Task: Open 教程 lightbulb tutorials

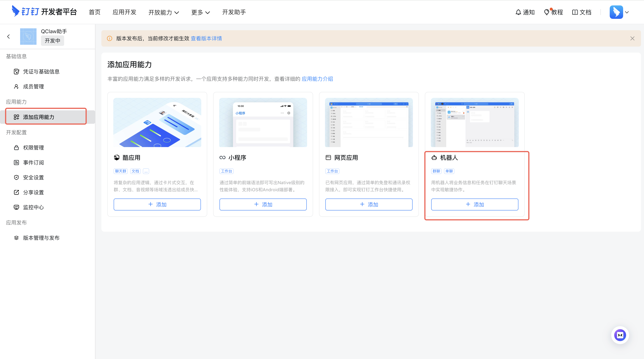Action: click(553, 12)
